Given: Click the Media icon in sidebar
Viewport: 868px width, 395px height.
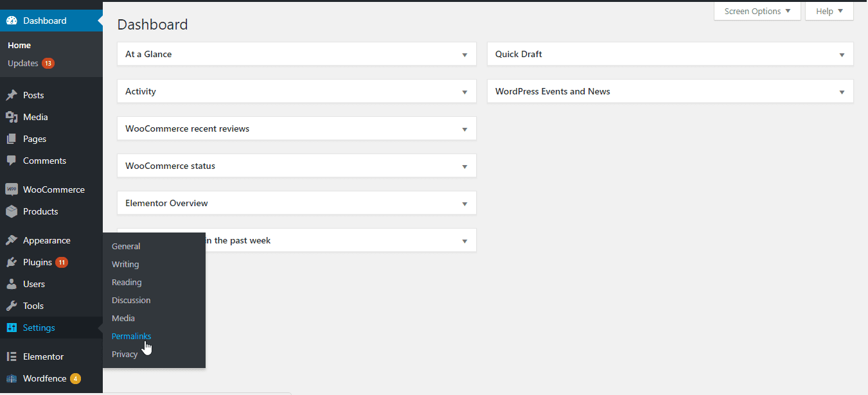Looking at the screenshot, I should point(12,117).
